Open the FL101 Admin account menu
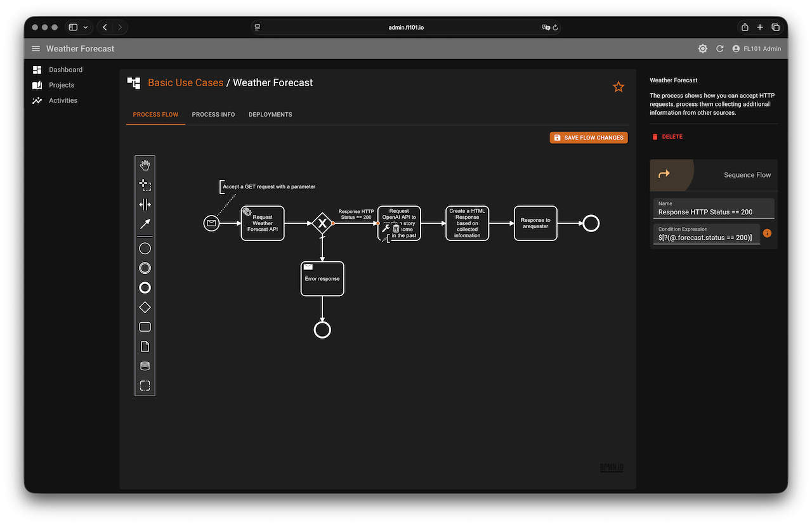 pos(756,49)
